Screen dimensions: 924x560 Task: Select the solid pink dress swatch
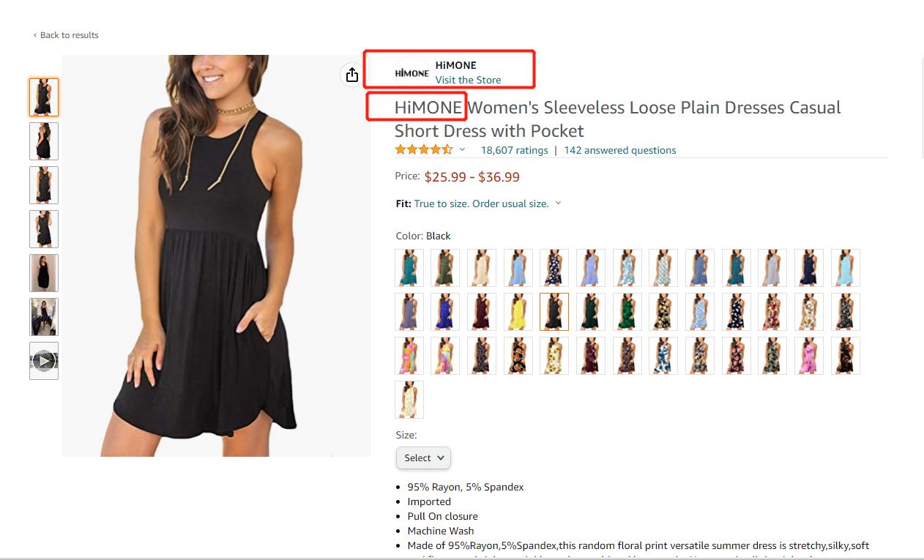[809, 356]
